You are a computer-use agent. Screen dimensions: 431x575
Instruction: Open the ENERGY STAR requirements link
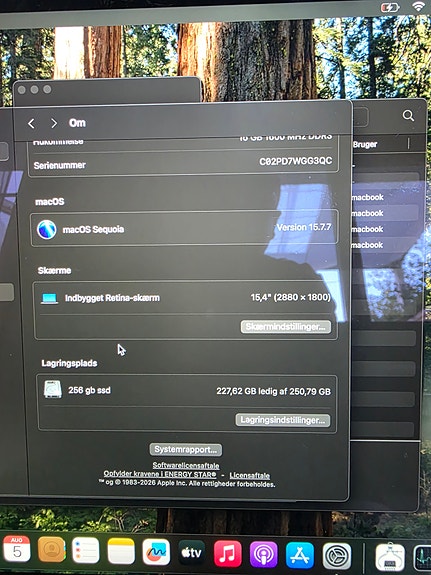pos(160,474)
